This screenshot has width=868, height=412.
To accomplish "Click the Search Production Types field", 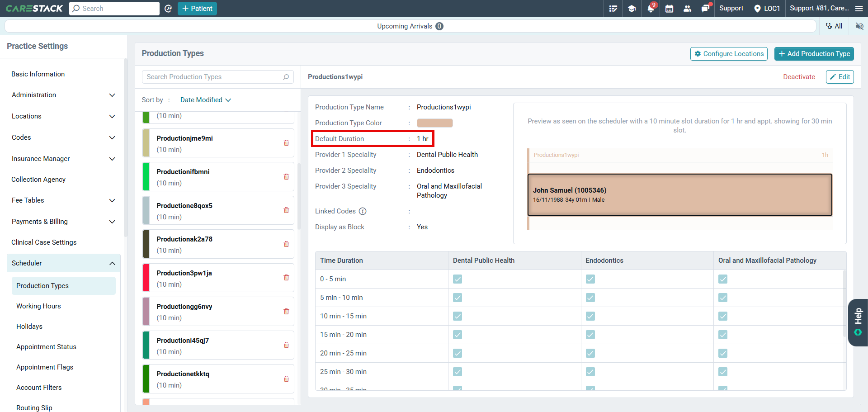I will [x=218, y=77].
